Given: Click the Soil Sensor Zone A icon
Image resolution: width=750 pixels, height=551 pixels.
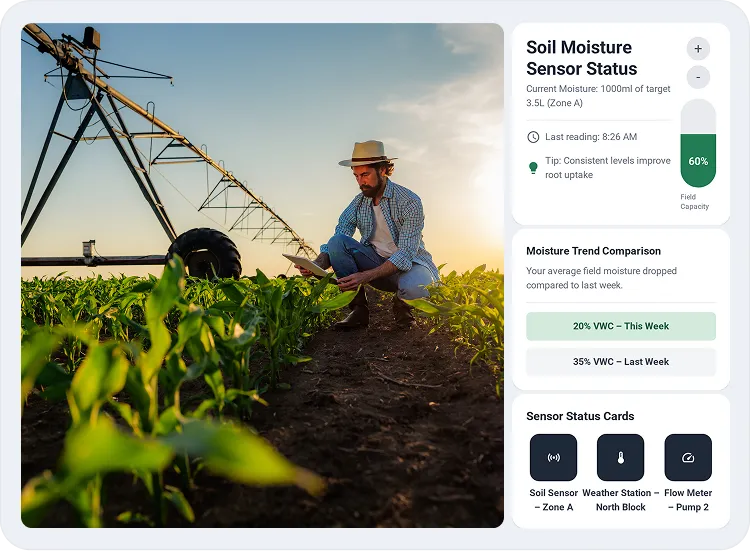Looking at the screenshot, I should point(553,458).
